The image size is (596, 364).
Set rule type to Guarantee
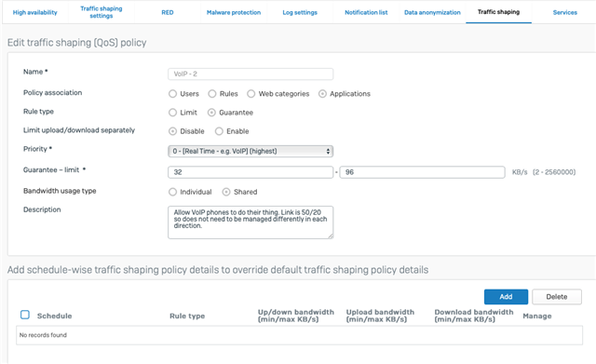211,113
